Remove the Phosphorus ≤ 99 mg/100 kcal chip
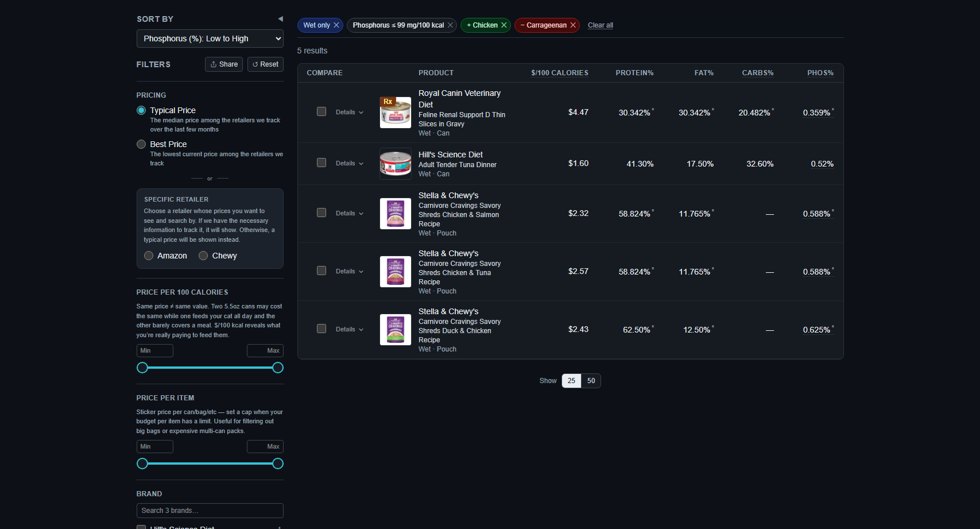Screen dimensions: 980x529 [x=450, y=25]
